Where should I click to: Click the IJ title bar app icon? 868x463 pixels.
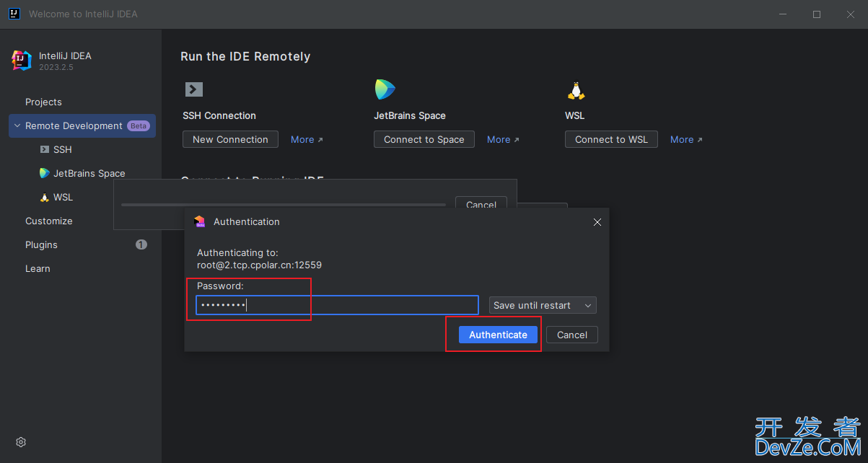pos(14,14)
